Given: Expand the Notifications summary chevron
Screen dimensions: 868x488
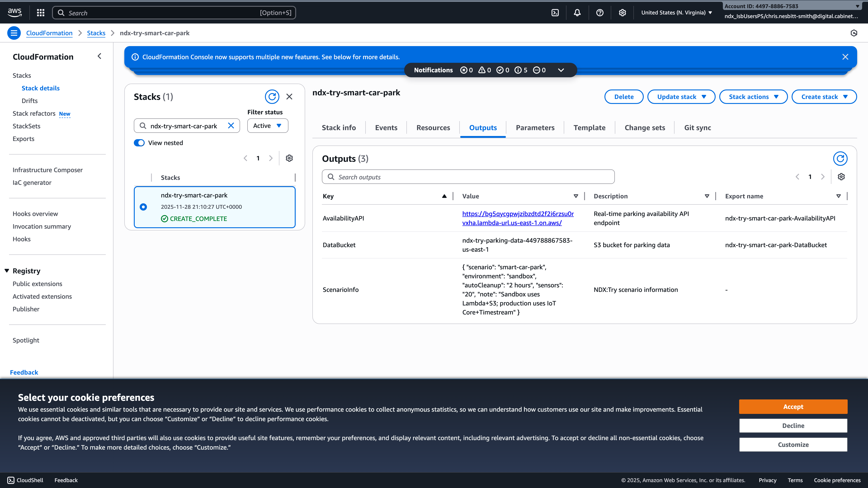Looking at the screenshot, I should click(561, 70).
